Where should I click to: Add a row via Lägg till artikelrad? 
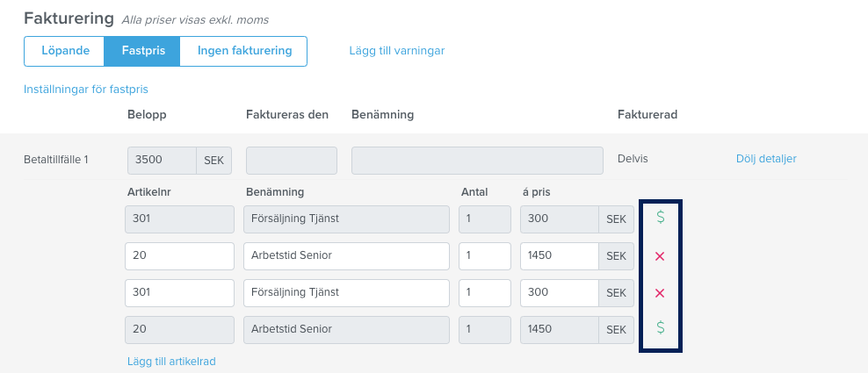pyautogui.click(x=171, y=362)
